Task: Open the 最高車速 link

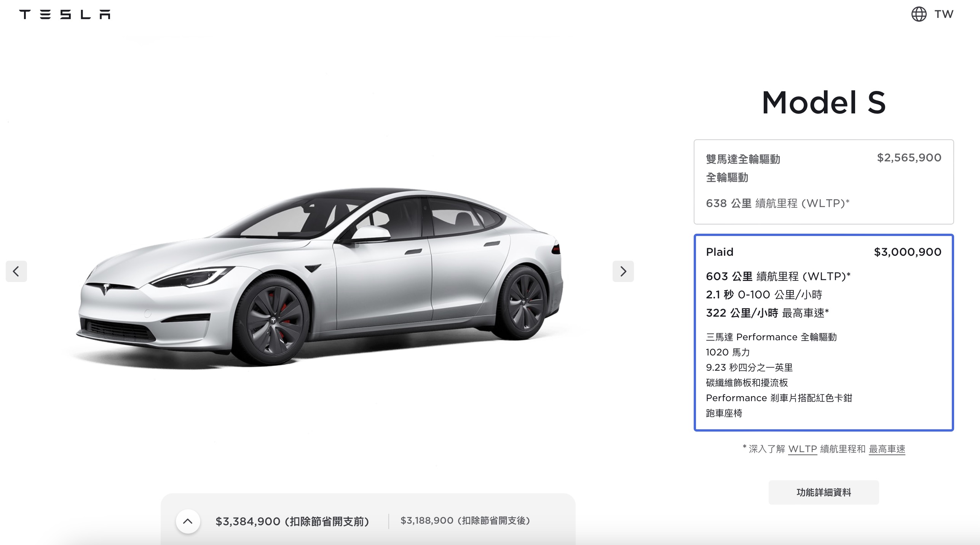Action: point(887,449)
